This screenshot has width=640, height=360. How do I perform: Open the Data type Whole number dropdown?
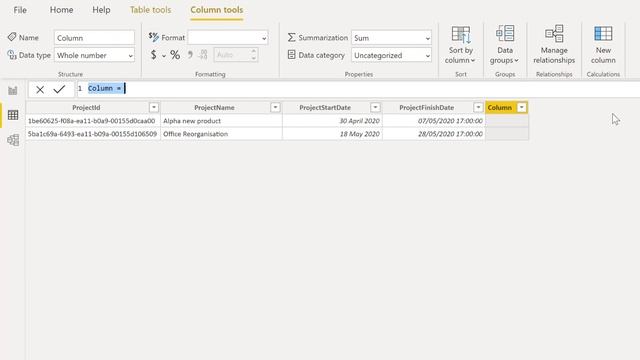click(94, 55)
